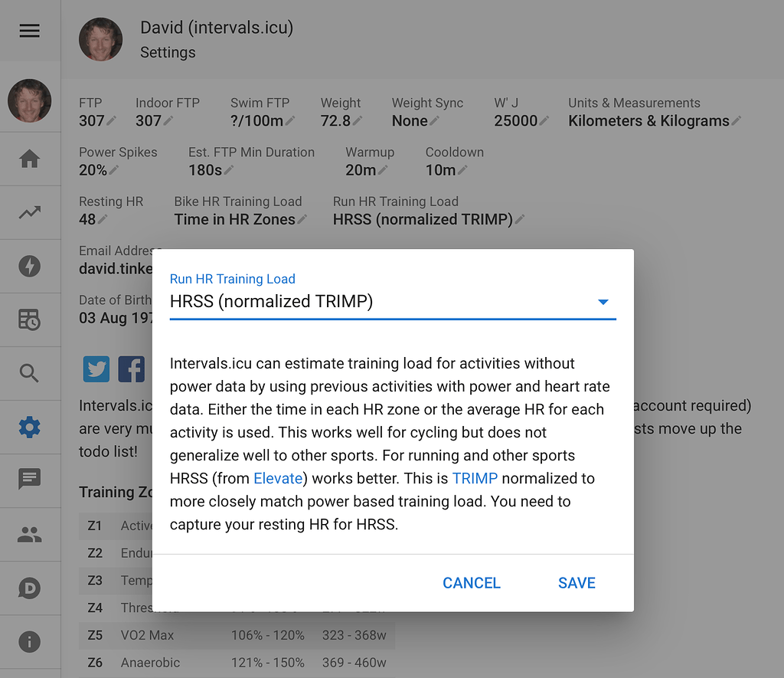Cancel the training load dialog
784x678 pixels.
pos(471,583)
